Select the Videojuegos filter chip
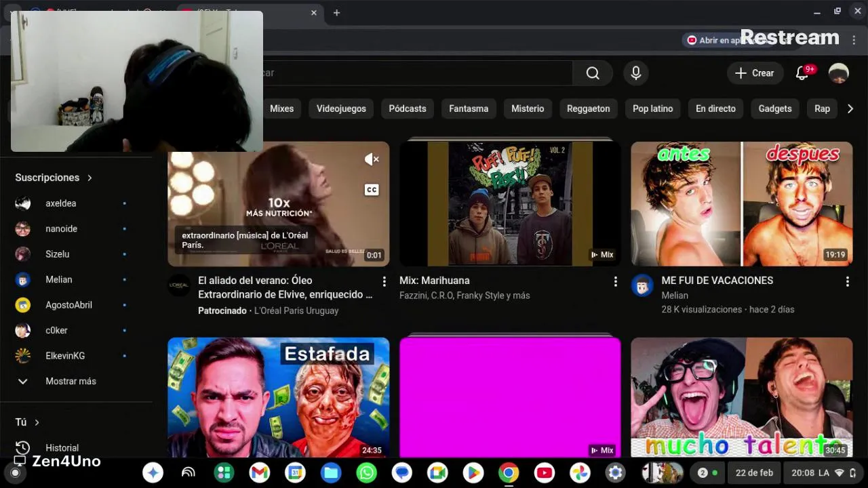Image resolution: width=868 pixels, height=488 pixels. tap(341, 108)
